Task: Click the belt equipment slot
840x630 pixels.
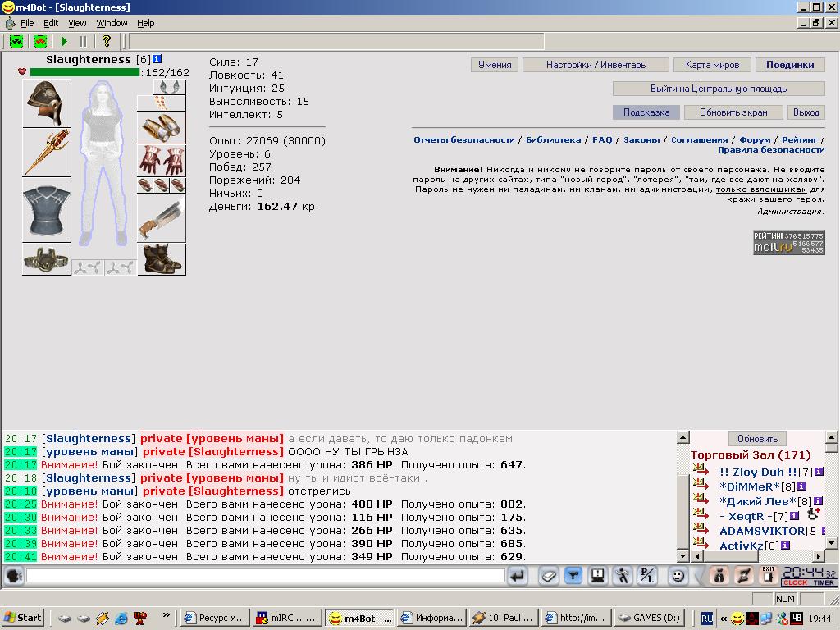Action: (47, 259)
